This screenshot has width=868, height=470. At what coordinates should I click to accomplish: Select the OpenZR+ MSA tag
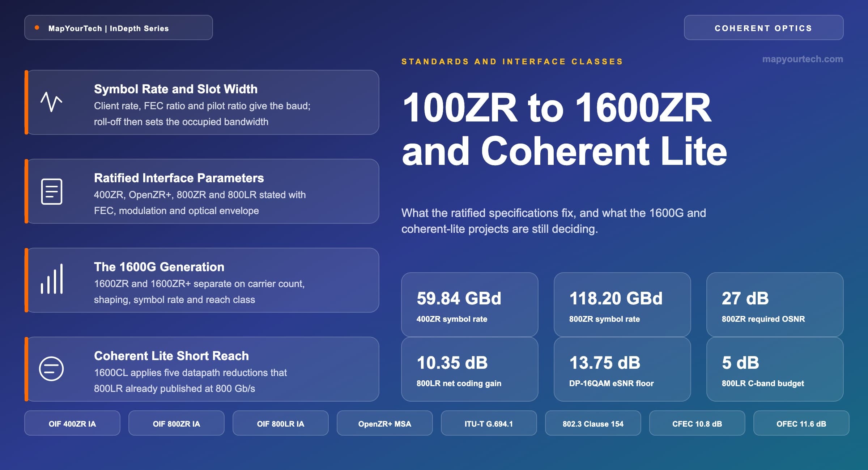click(x=385, y=423)
